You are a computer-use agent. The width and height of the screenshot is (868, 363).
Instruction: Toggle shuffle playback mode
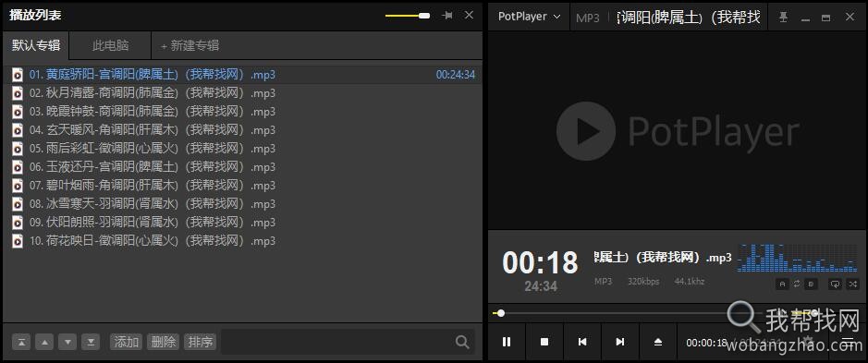point(852,284)
